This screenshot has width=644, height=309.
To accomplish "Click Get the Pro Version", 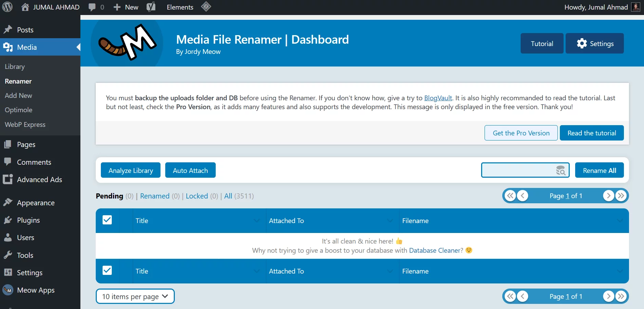I will tap(521, 133).
